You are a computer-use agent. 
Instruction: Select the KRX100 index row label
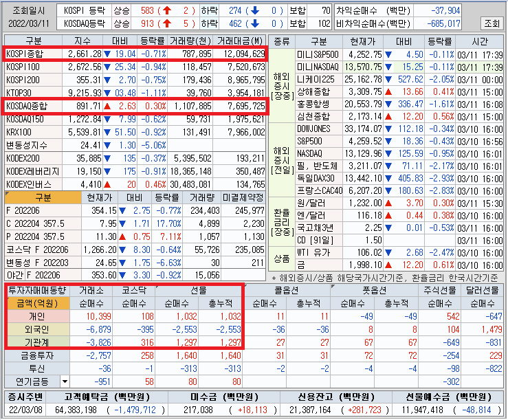coord(19,132)
